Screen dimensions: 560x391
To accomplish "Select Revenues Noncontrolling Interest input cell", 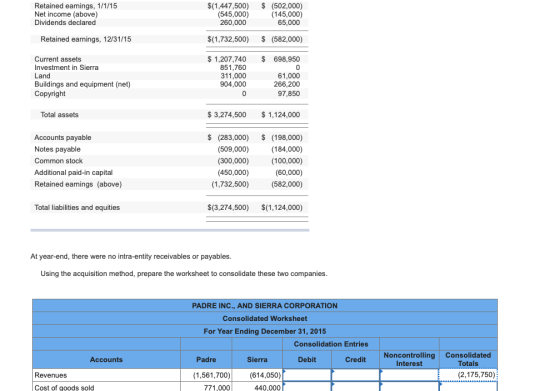I will click(x=409, y=375).
